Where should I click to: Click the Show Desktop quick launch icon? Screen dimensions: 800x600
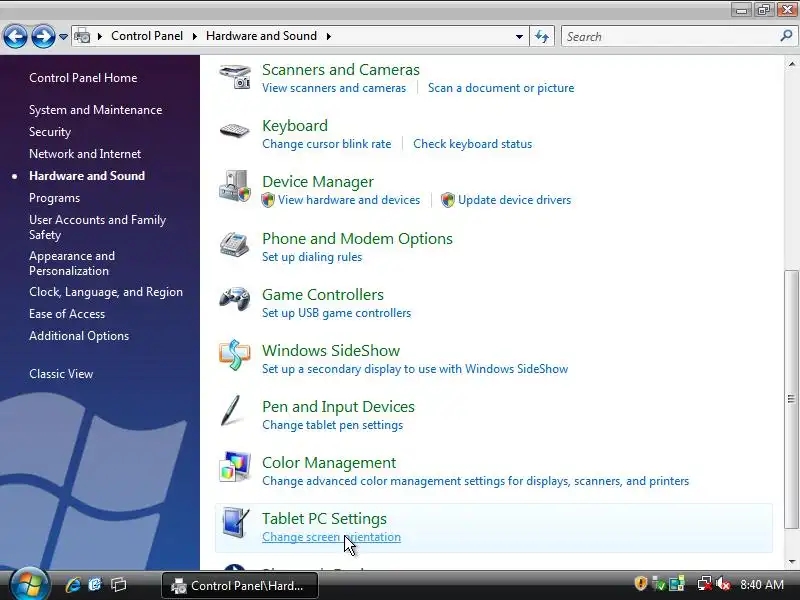click(x=95, y=585)
